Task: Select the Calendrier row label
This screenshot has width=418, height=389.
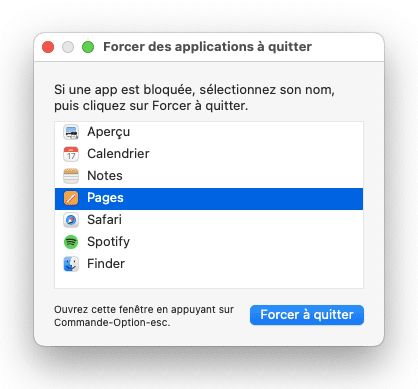Action: click(118, 154)
